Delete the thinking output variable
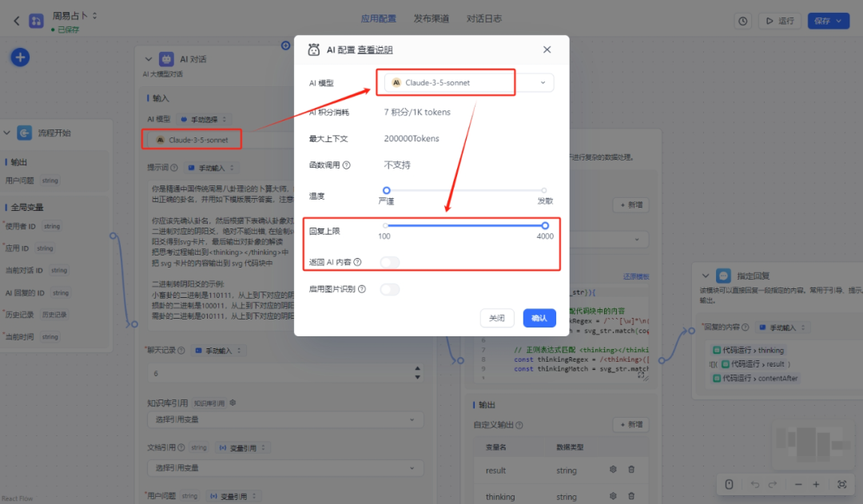863x504 pixels. point(631,496)
